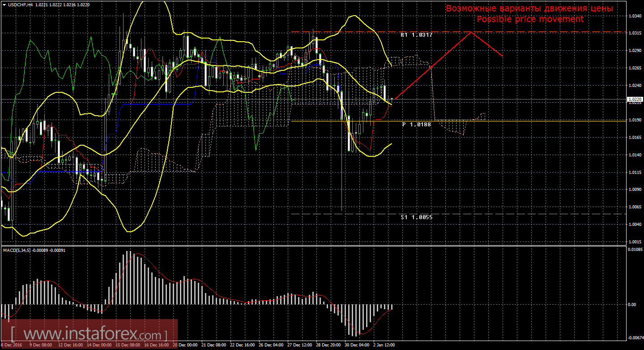Click the 1.0040 price scale label
This screenshot has height=350, width=644.
click(x=635, y=225)
